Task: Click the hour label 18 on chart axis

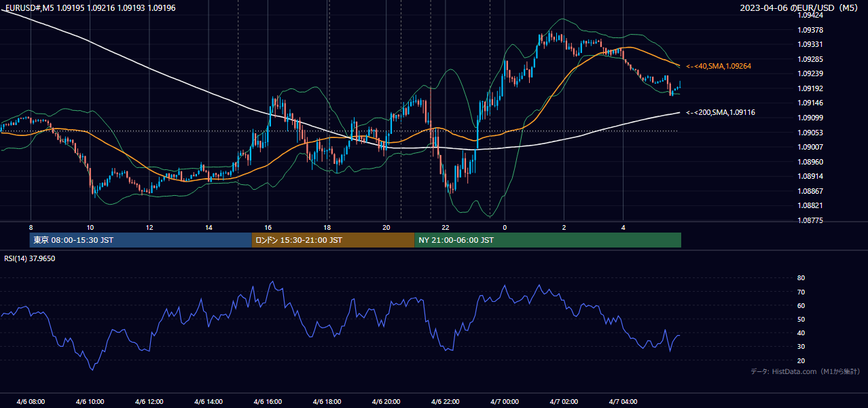Action: point(327,227)
